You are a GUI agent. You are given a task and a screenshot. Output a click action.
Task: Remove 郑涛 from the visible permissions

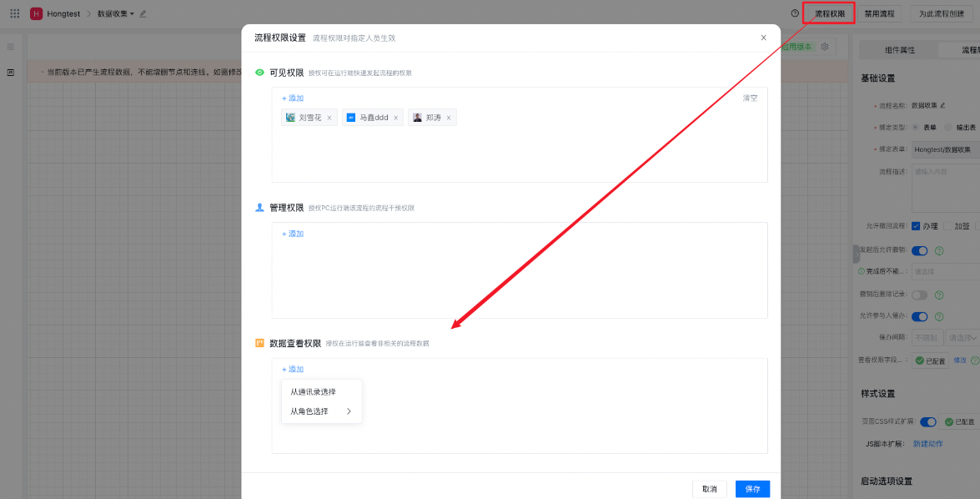point(449,118)
